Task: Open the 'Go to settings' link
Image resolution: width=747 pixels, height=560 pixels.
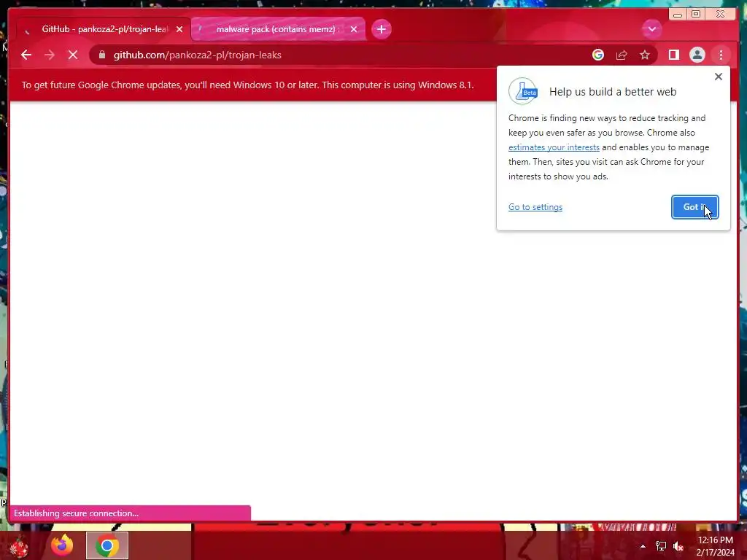Action: pyautogui.click(x=535, y=207)
